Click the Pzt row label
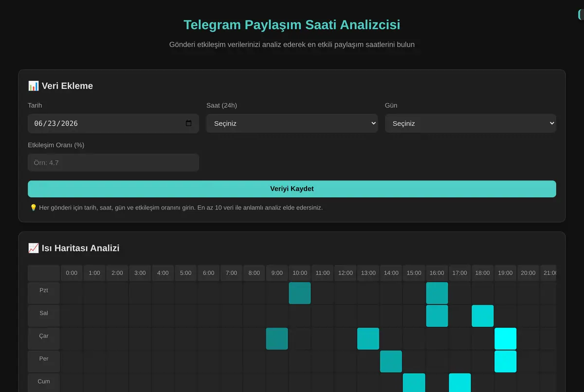The width and height of the screenshot is (584, 392). coord(44,293)
